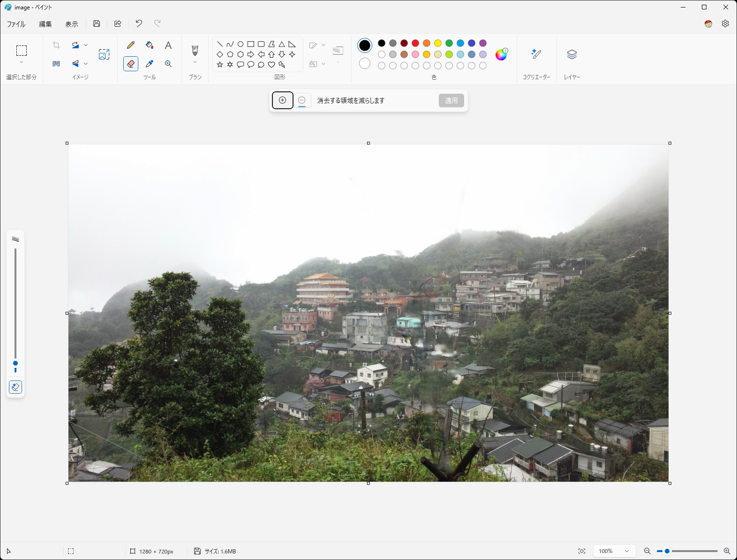The height and width of the screenshot is (560, 737).
Task: Zoom in with the plus magnifier
Action: 727,551
